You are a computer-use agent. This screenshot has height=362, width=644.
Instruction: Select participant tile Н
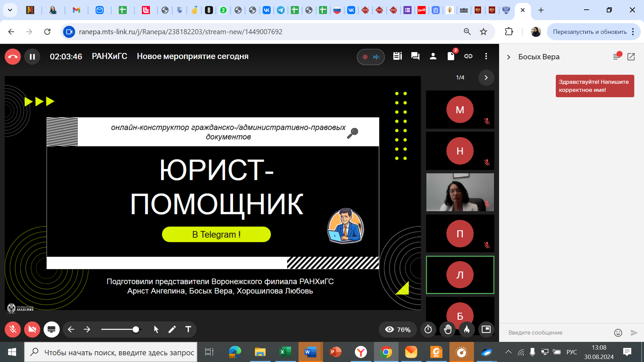pos(460,151)
